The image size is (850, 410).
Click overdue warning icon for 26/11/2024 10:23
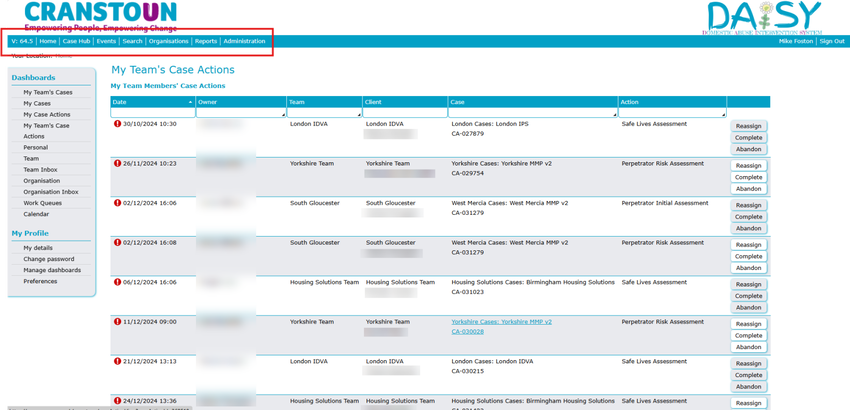tap(117, 164)
